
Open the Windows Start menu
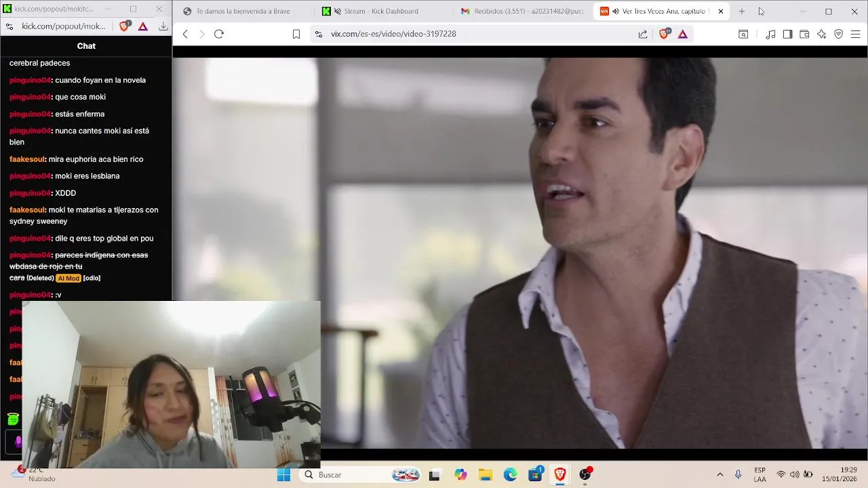[284, 475]
